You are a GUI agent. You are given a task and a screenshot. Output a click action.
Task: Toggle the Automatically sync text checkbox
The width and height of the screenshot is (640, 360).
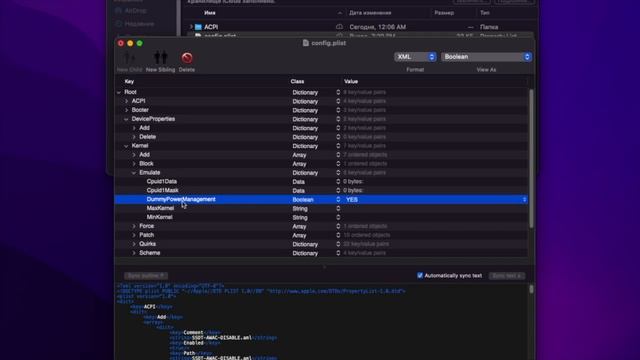pyautogui.click(x=420, y=276)
